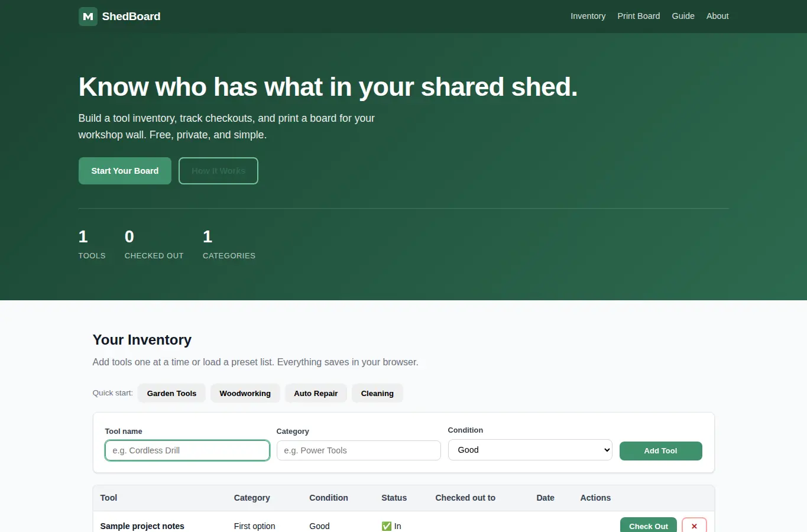Click the Category text field
Screen dimensions: 807x532
358,450
